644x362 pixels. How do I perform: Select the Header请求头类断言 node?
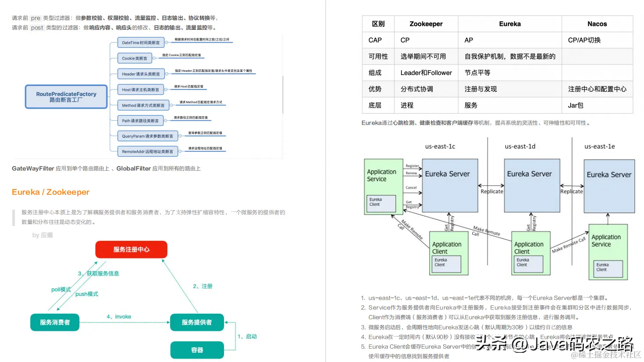click(x=141, y=74)
